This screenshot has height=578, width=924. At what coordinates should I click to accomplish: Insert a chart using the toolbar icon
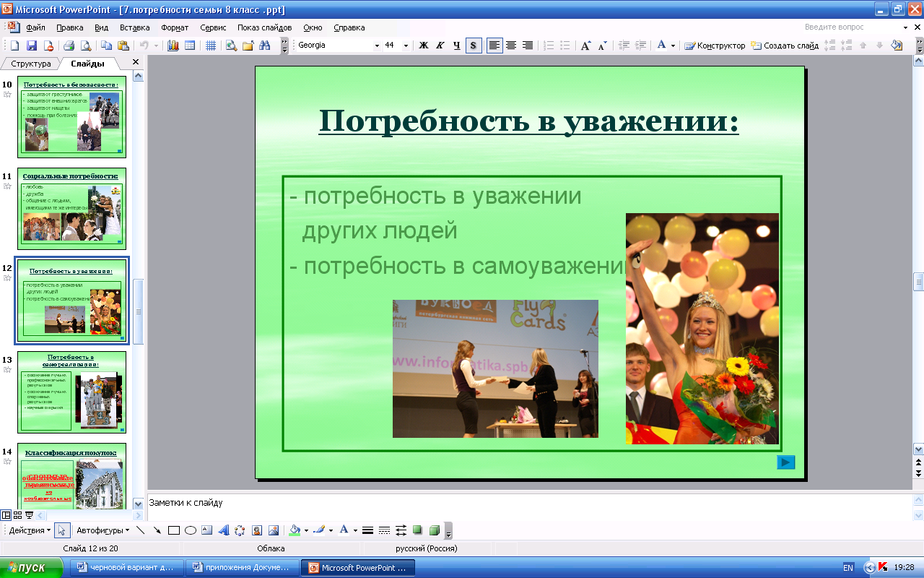(x=173, y=46)
